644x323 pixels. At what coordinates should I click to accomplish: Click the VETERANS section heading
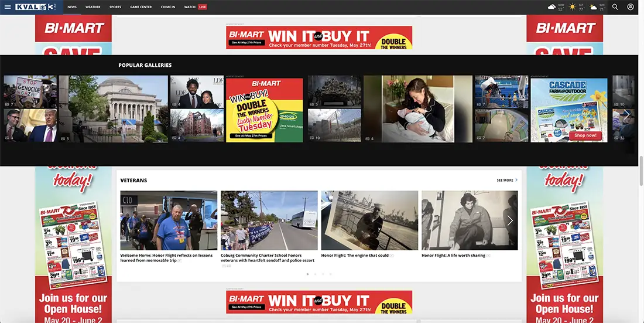click(x=133, y=180)
